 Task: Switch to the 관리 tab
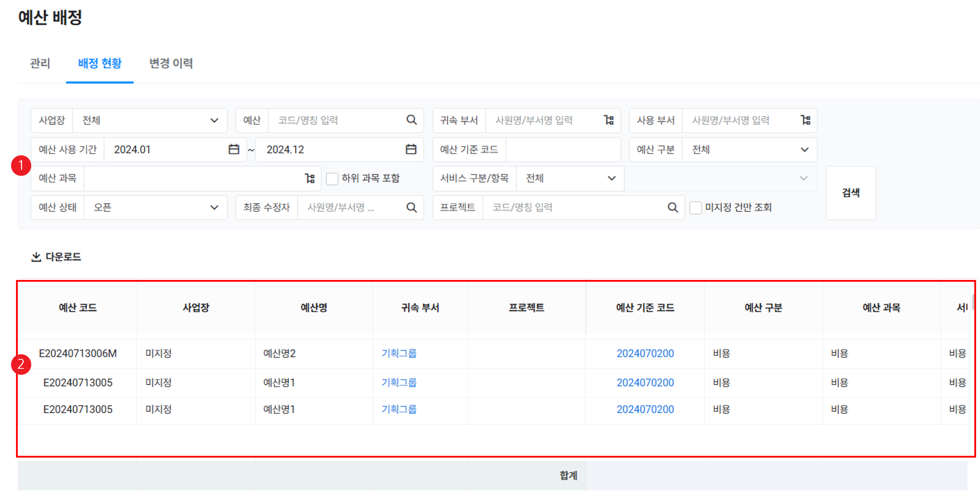point(40,63)
